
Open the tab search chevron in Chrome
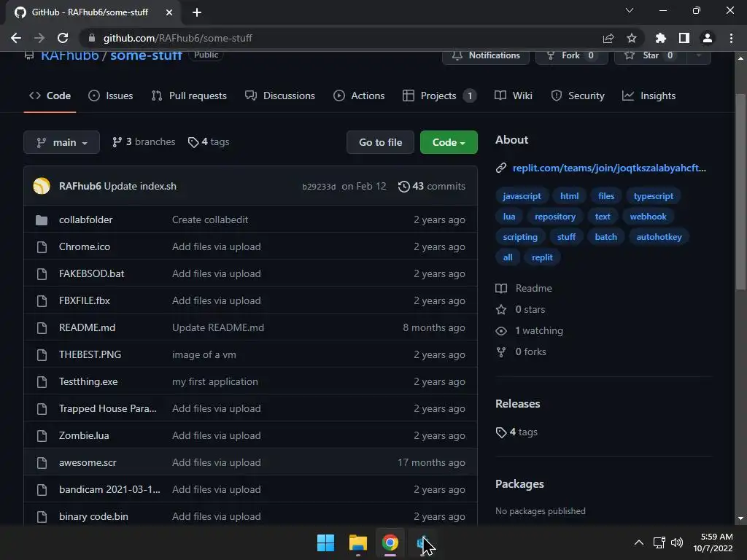(x=630, y=10)
